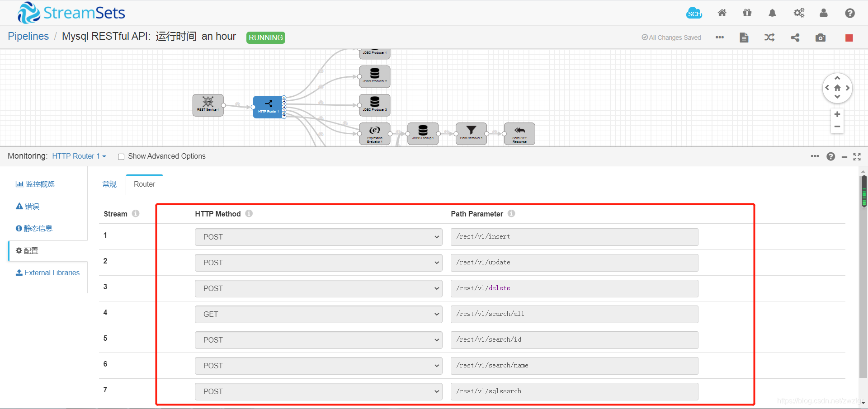
Task: Show info for HTTP Method column
Action: pyautogui.click(x=249, y=213)
